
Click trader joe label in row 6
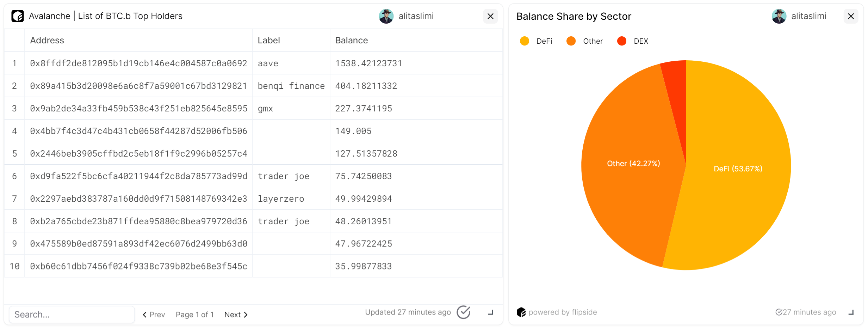coord(284,176)
